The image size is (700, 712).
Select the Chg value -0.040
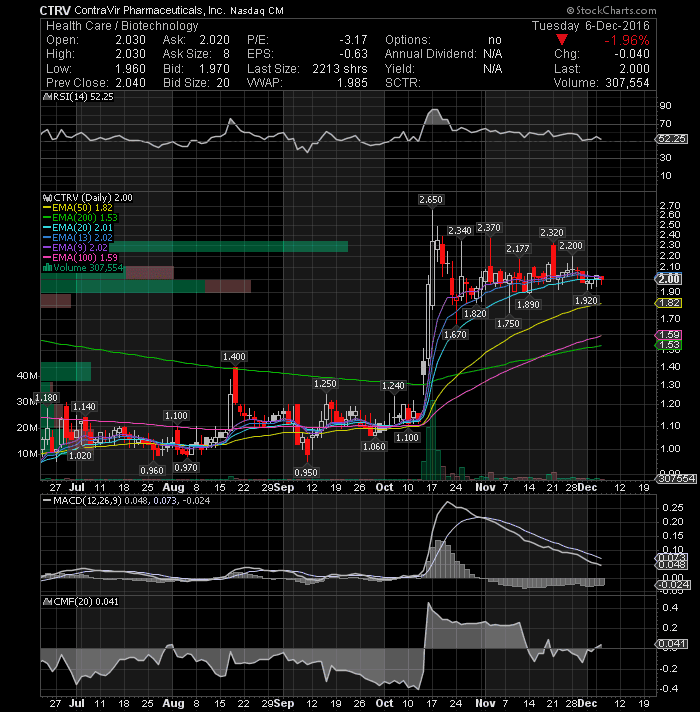coord(632,54)
